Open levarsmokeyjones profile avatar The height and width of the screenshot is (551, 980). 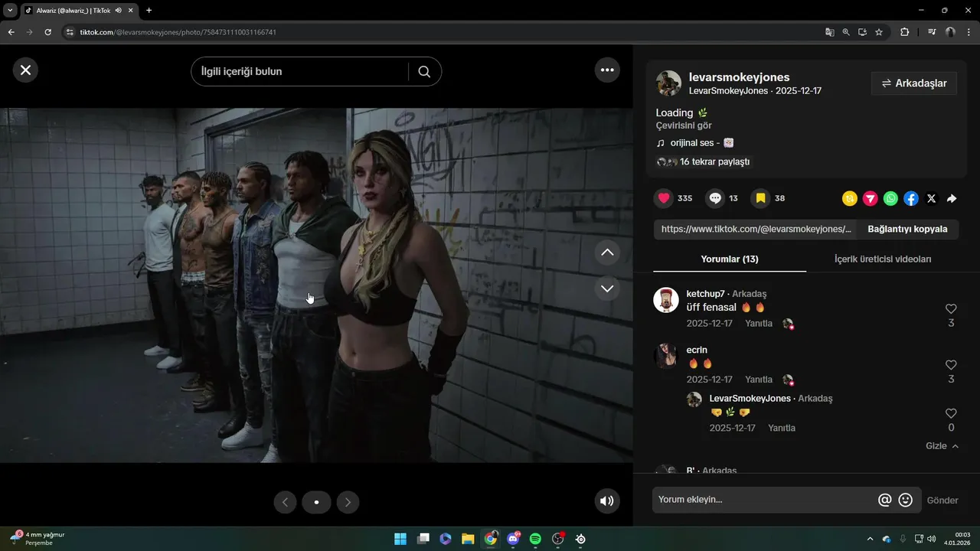(x=668, y=83)
